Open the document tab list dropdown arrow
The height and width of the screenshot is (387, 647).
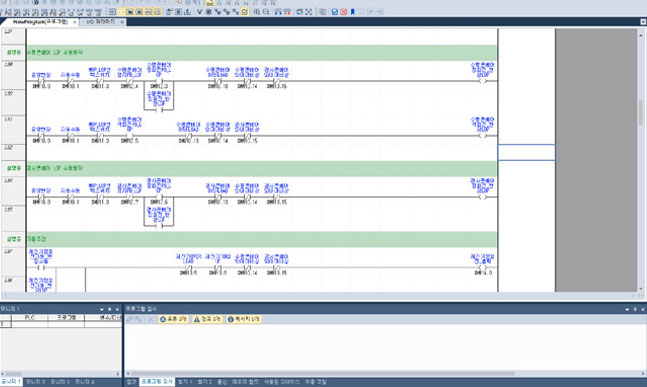(x=643, y=22)
